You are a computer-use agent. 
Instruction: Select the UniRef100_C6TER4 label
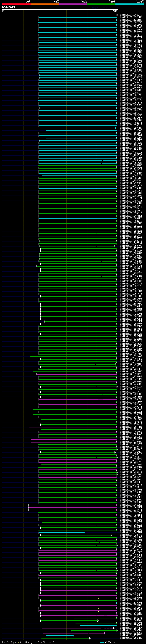(x=131, y=397)
